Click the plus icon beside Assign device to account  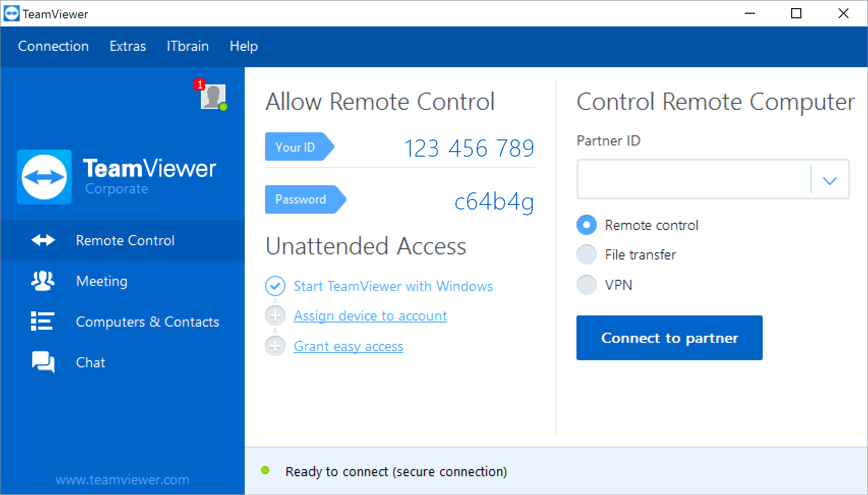pyautogui.click(x=275, y=315)
